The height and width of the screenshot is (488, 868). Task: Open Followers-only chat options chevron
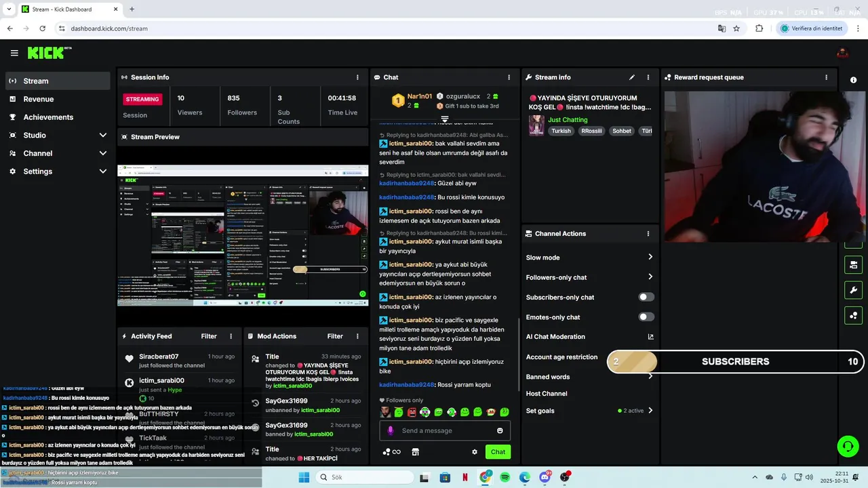(650, 277)
